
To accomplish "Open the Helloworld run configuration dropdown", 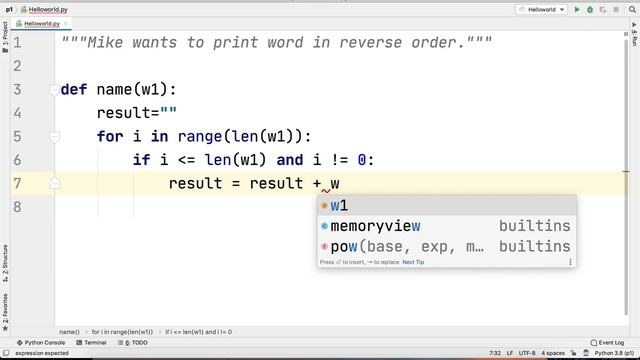I will point(541,9).
